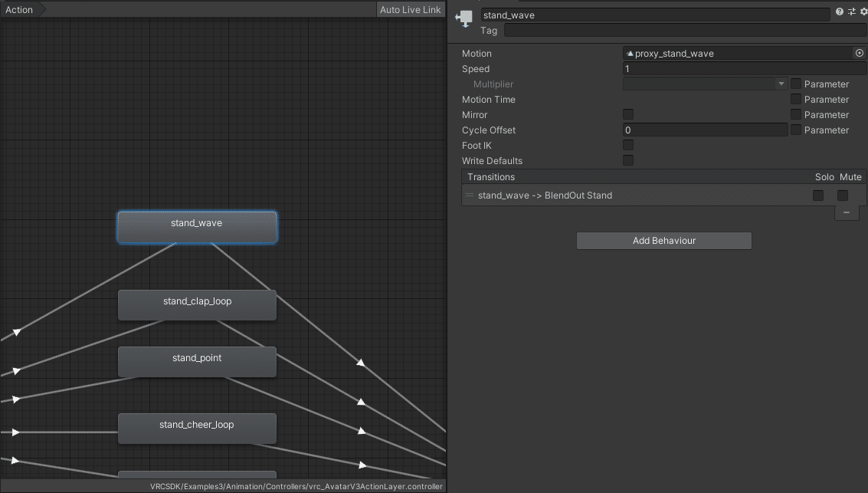Image resolution: width=868 pixels, height=493 pixels.
Task: Click the state name field containing stand_wave
Action: [655, 15]
